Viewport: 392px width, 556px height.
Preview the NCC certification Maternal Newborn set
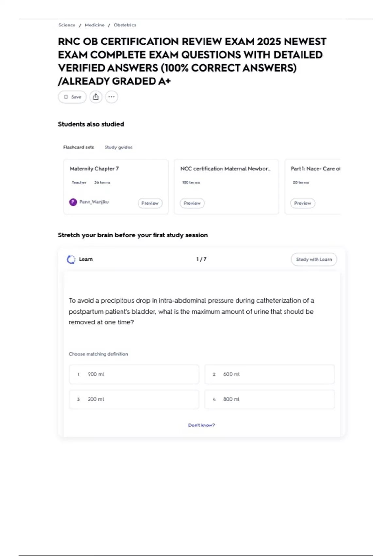(x=192, y=203)
